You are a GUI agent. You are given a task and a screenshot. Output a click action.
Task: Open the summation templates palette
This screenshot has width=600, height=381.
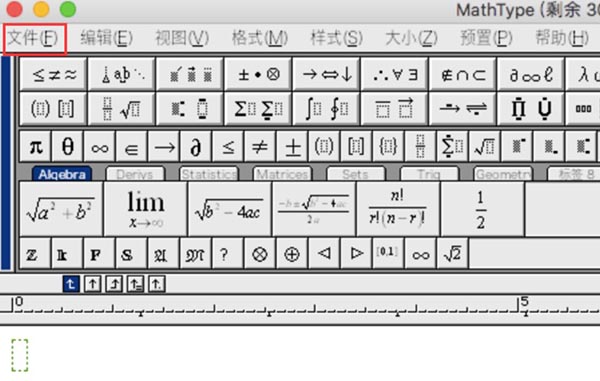258,109
